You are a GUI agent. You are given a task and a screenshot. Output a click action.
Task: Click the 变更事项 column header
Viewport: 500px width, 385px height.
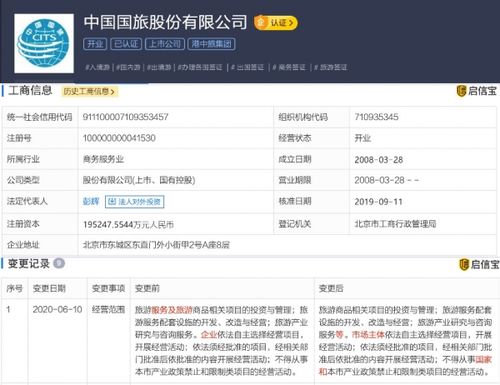point(108,288)
